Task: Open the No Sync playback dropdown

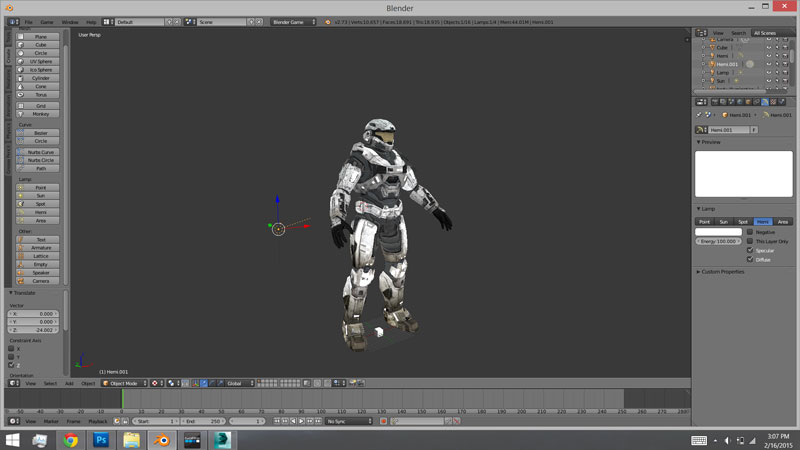Action: [349, 421]
